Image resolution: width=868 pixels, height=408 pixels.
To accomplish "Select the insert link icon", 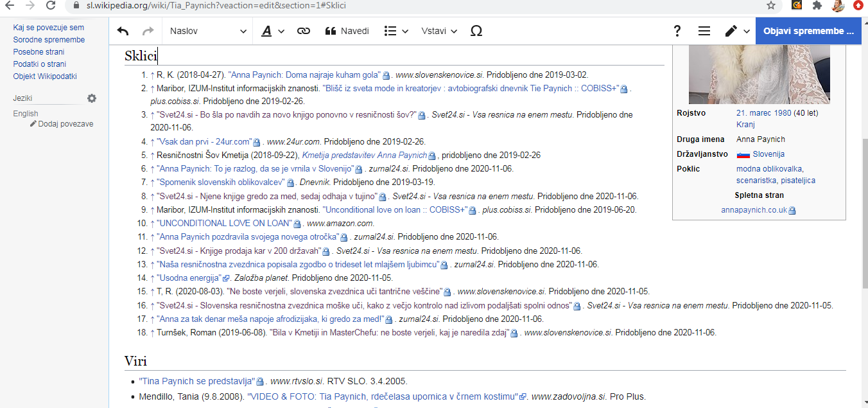I will click(x=302, y=30).
